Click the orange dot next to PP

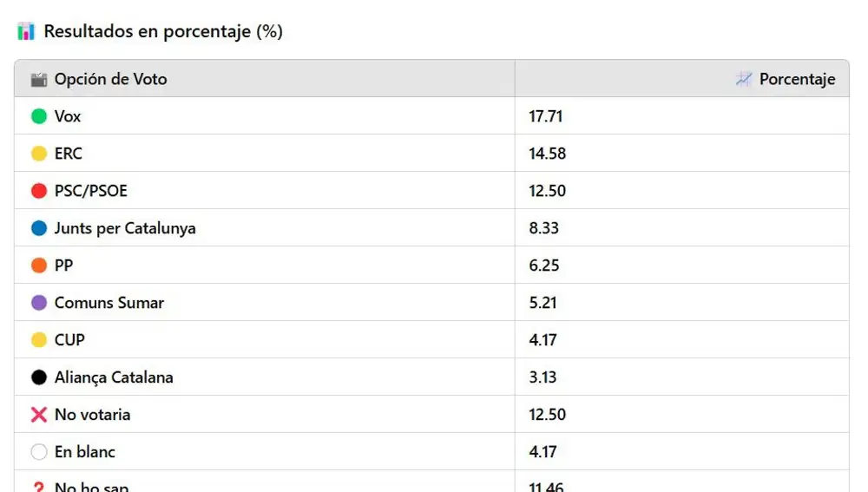pos(39,266)
